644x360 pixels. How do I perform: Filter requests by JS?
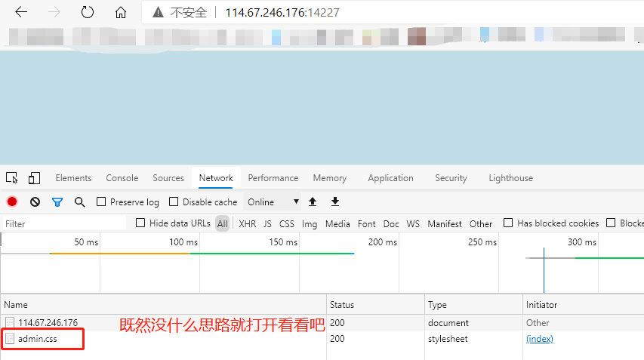pos(267,223)
